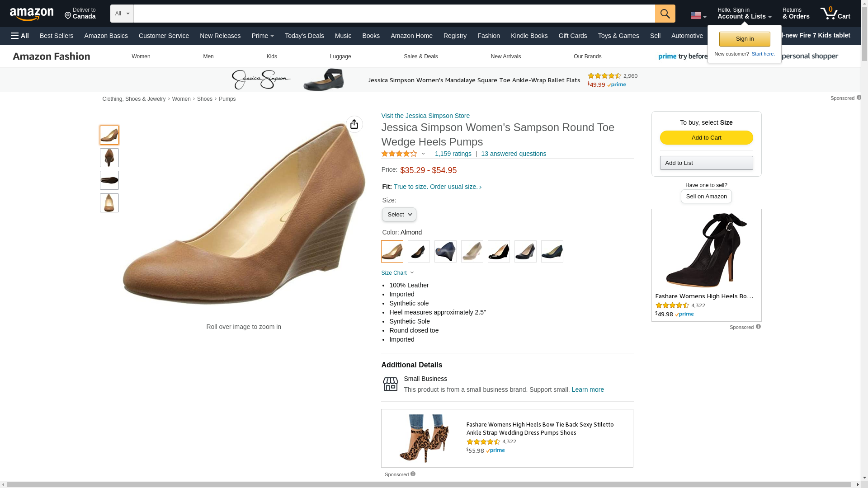Image resolution: width=868 pixels, height=488 pixels.
Task: Open the Size Select dropdown
Action: coord(399,215)
